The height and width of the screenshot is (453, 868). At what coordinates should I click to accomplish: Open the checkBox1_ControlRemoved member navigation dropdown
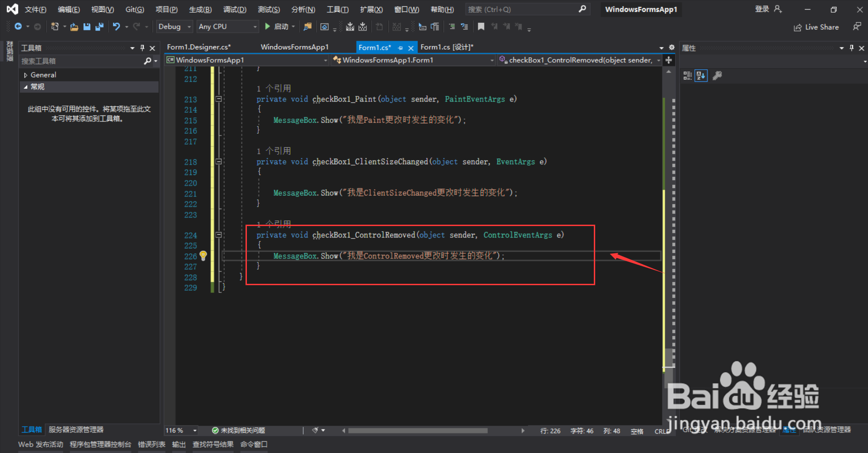point(579,60)
